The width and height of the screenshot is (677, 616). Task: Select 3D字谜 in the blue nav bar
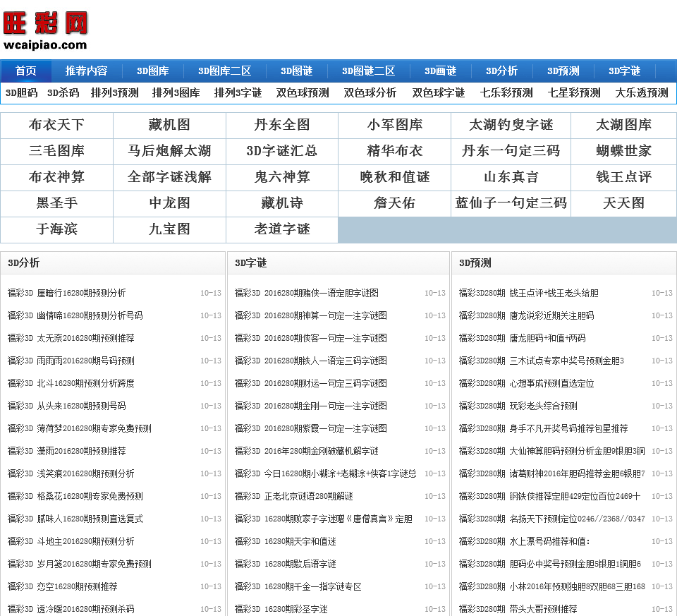pyautogui.click(x=624, y=71)
